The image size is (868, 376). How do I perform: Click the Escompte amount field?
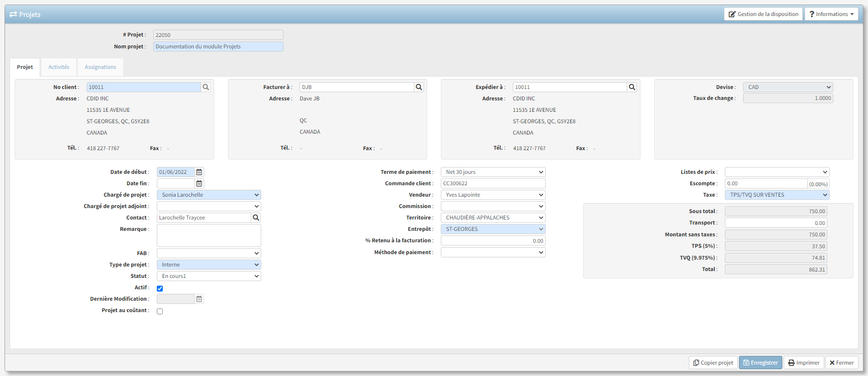(x=766, y=183)
